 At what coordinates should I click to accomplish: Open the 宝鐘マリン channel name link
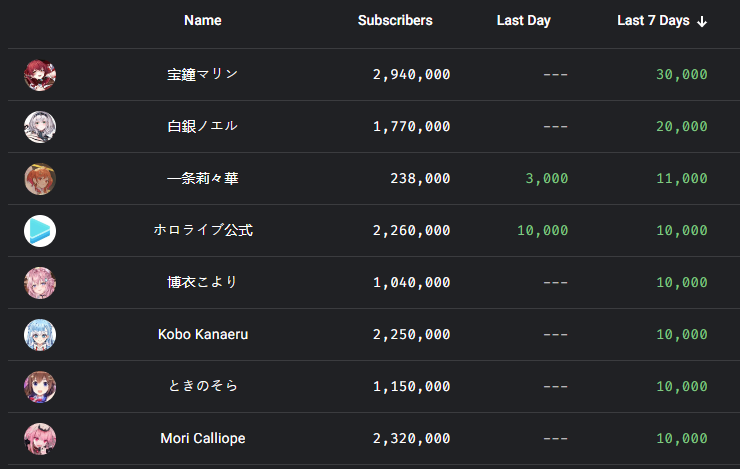(x=203, y=75)
